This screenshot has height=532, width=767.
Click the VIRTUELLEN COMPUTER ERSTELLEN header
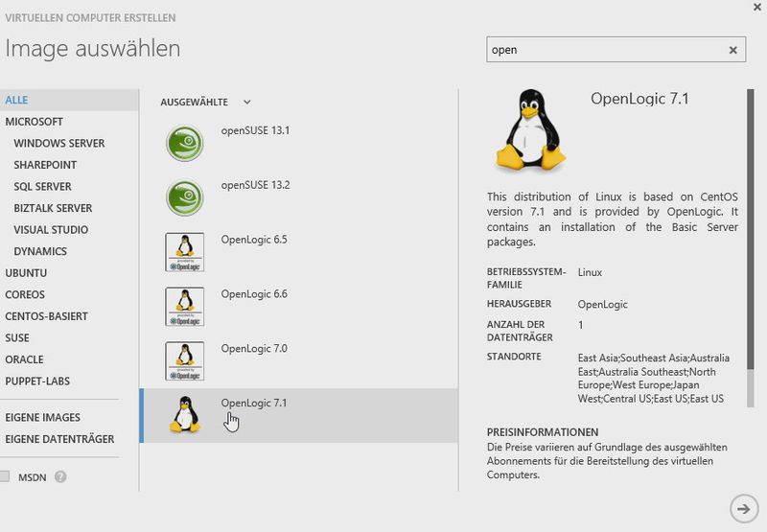[90, 18]
